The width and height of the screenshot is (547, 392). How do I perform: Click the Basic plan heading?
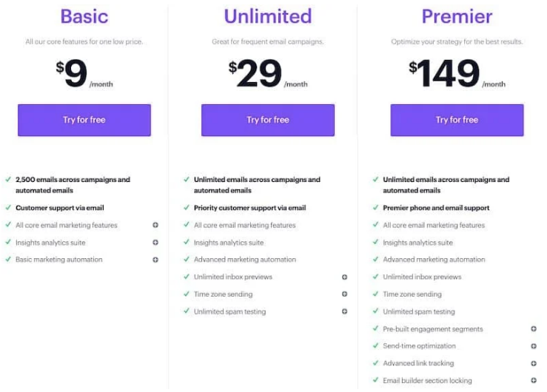click(x=84, y=16)
